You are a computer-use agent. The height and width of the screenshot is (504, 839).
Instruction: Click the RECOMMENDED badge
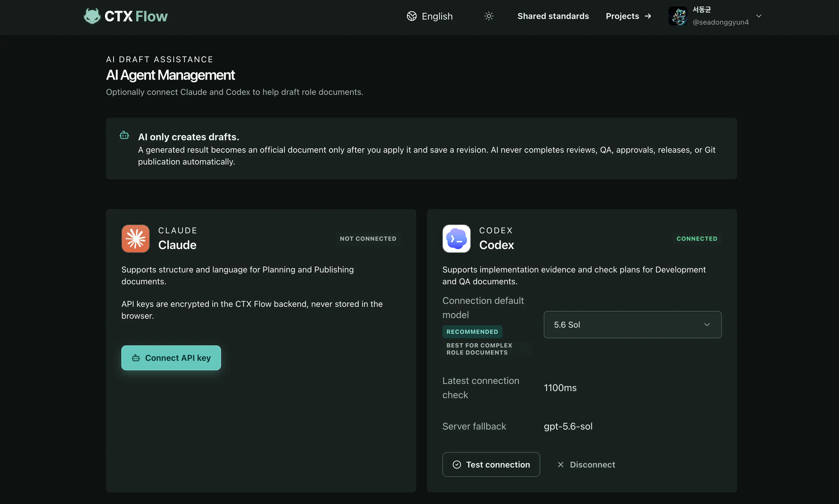tap(472, 331)
